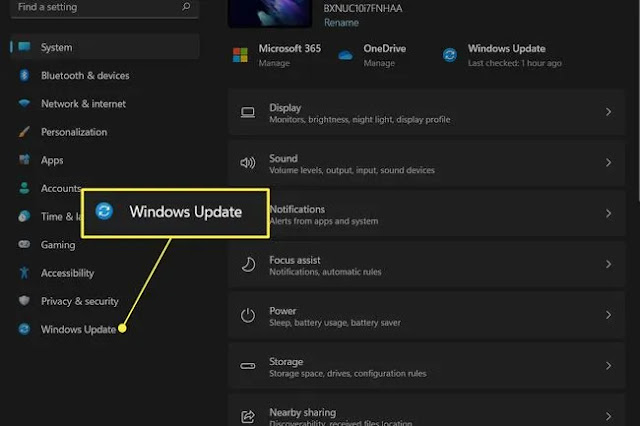Click the Focus assist moon icon
This screenshot has height=426, width=640.
tap(248, 264)
